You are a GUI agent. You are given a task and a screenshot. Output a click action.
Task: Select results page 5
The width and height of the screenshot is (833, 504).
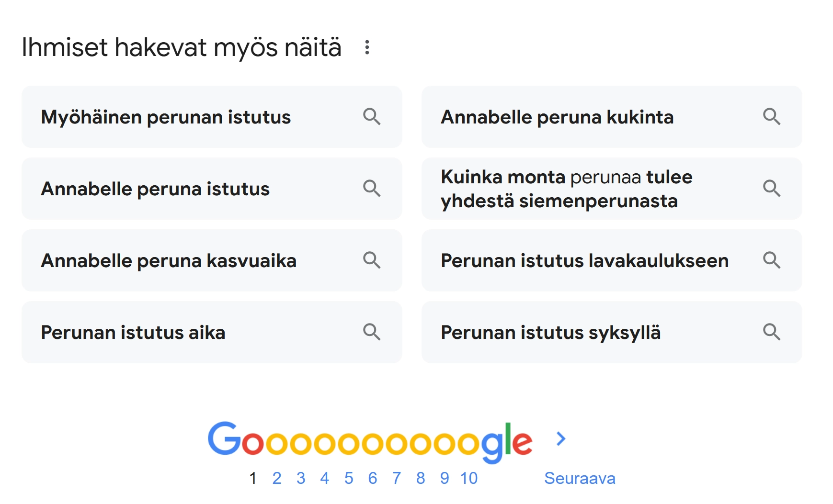pyautogui.click(x=349, y=478)
